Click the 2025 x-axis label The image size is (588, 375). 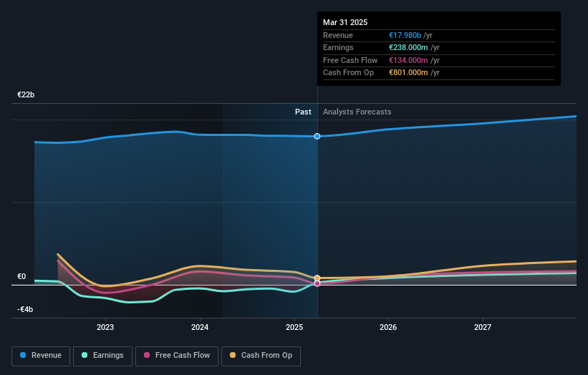pyautogui.click(x=294, y=327)
